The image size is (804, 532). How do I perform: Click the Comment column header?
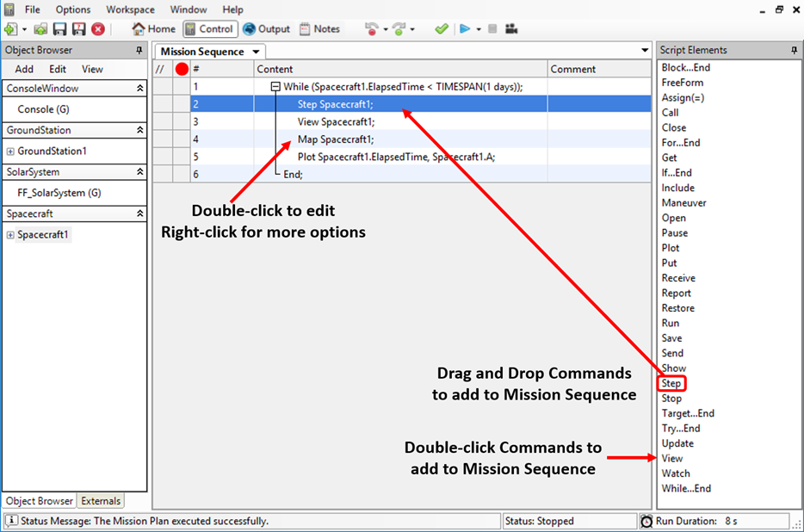click(x=599, y=69)
